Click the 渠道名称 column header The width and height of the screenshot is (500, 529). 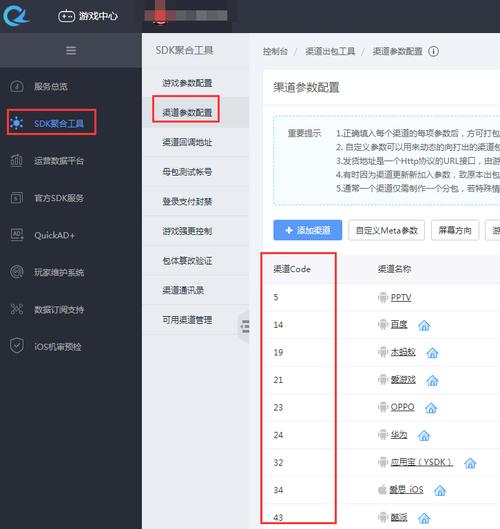(394, 269)
